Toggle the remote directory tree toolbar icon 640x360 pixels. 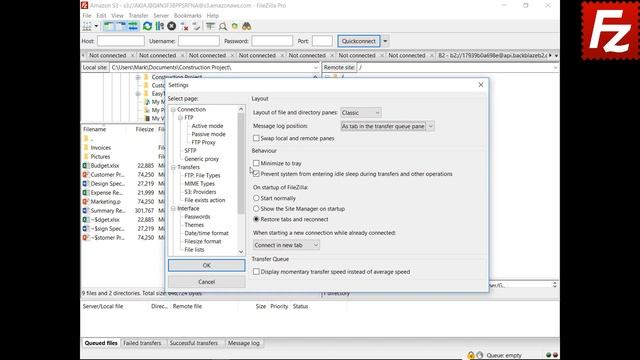pyautogui.click(x=121, y=27)
